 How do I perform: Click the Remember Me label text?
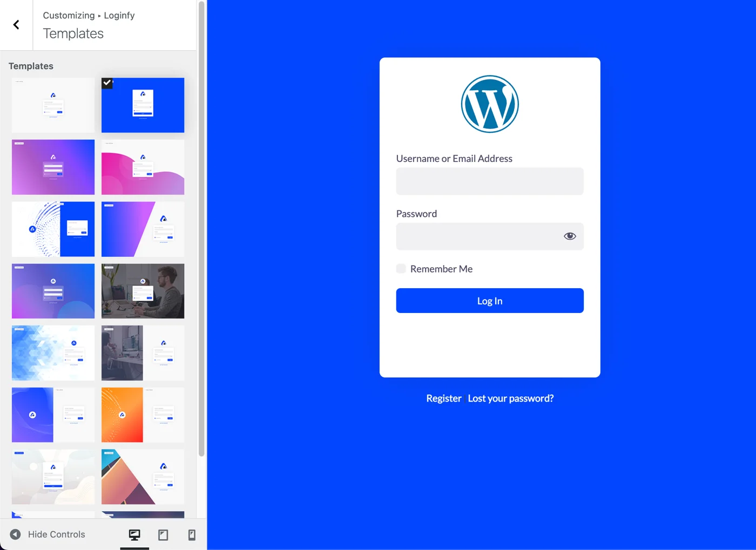441,269
